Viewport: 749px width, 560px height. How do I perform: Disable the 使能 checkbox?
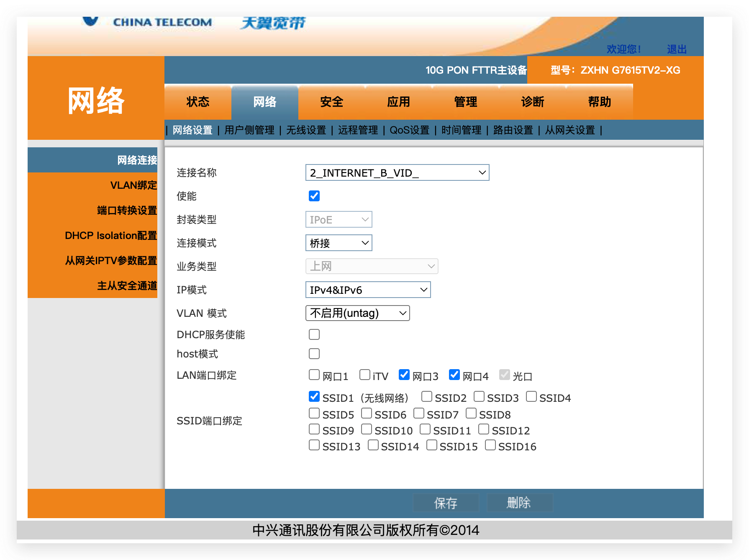[314, 195]
